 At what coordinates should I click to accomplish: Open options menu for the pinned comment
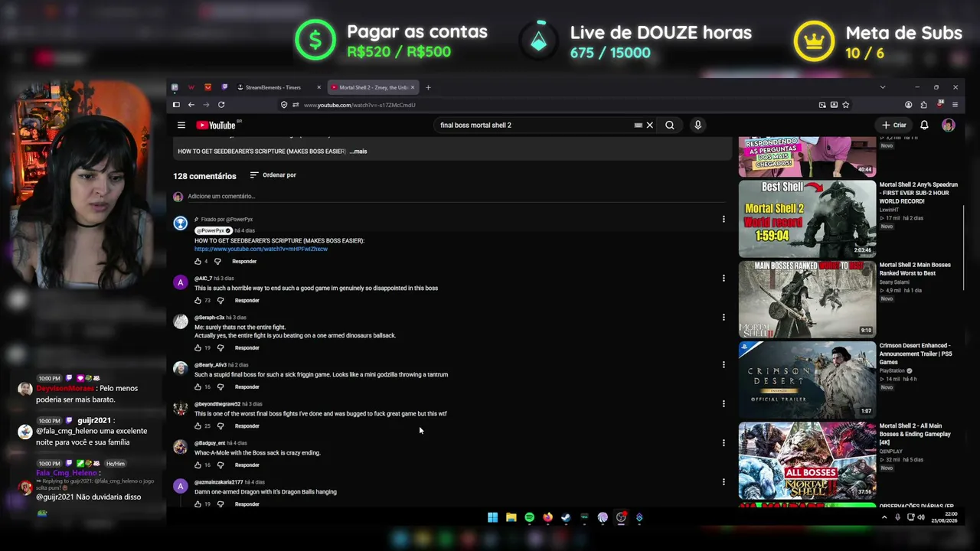tap(724, 220)
